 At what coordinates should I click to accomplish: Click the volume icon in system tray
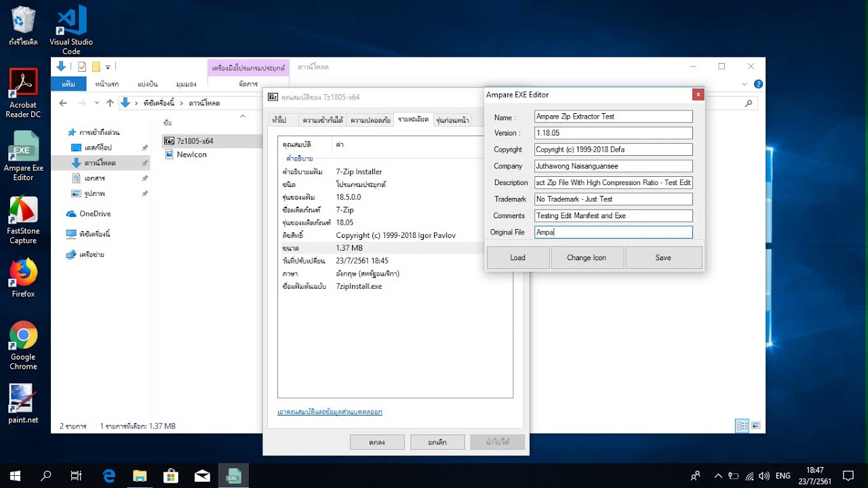click(x=764, y=476)
